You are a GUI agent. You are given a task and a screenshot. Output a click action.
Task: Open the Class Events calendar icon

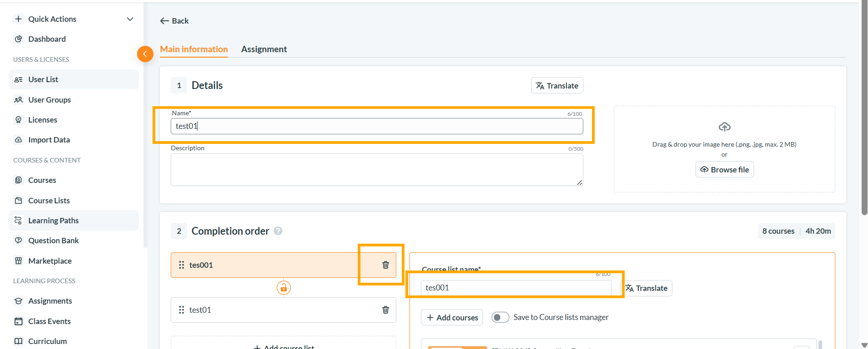(18, 321)
